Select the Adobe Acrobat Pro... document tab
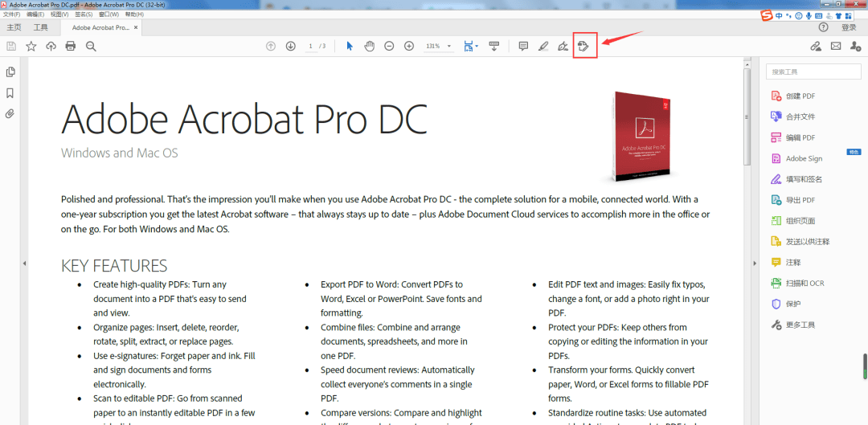Screen dimensions: 868x425 [x=100, y=27]
